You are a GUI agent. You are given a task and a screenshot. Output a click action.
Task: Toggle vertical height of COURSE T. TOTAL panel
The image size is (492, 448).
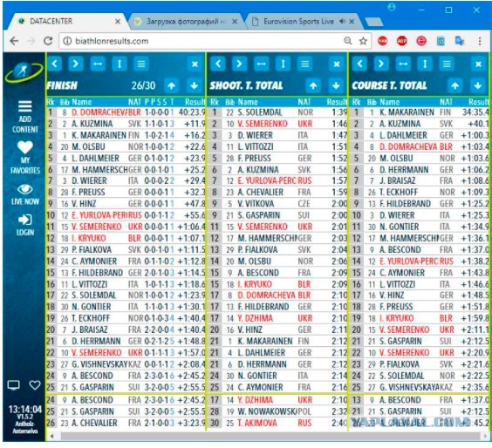[425, 64]
